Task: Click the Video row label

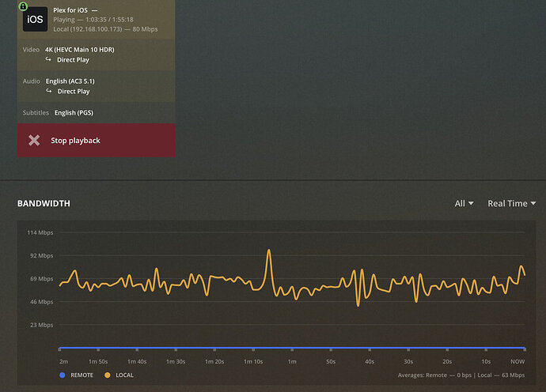Action: [31, 49]
